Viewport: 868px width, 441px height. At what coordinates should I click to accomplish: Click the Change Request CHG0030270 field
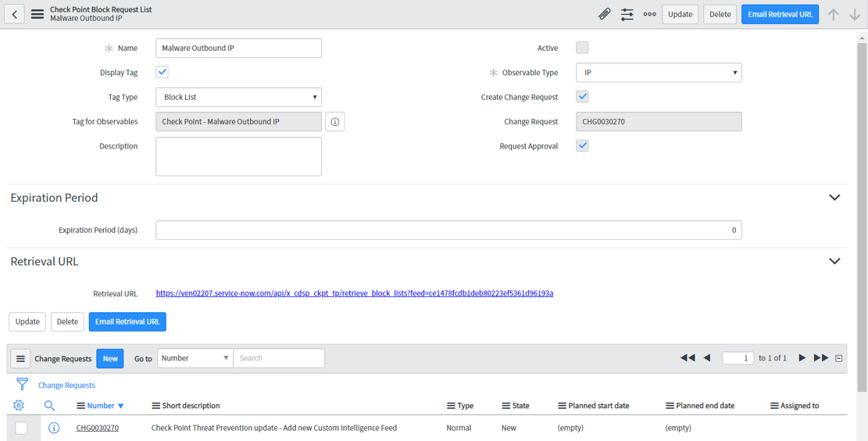point(659,121)
